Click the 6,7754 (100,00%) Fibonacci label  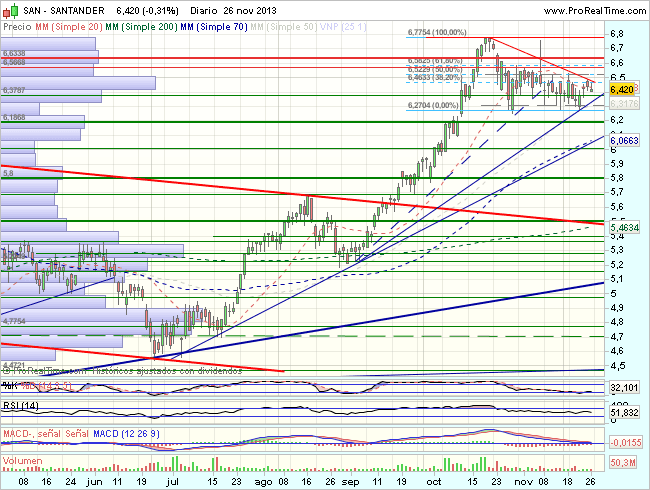coord(437,32)
